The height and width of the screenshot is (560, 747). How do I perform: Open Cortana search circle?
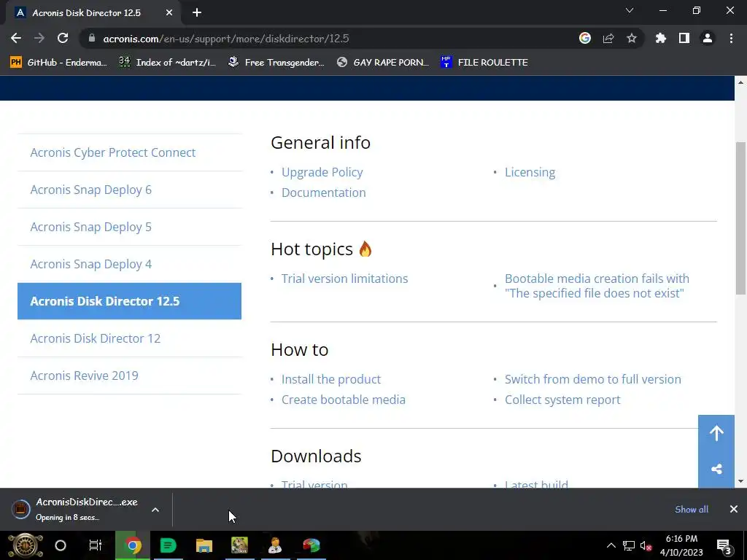point(61,545)
